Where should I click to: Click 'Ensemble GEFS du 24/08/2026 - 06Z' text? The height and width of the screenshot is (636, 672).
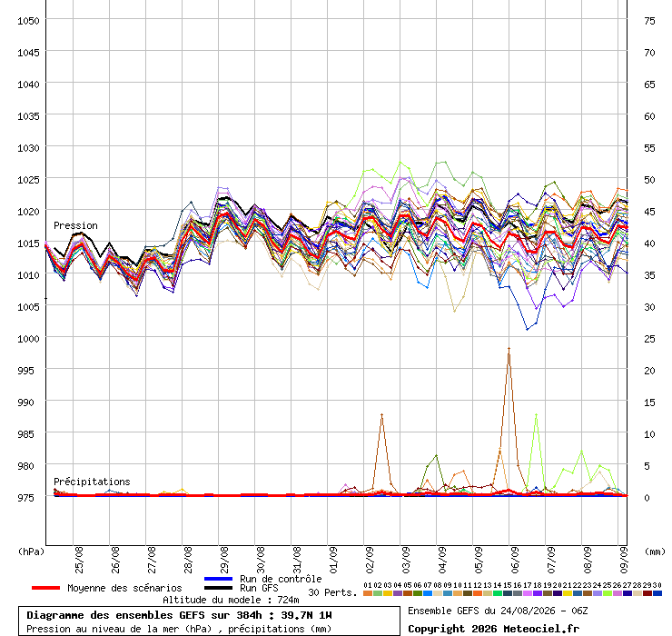(x=498, y=611)
